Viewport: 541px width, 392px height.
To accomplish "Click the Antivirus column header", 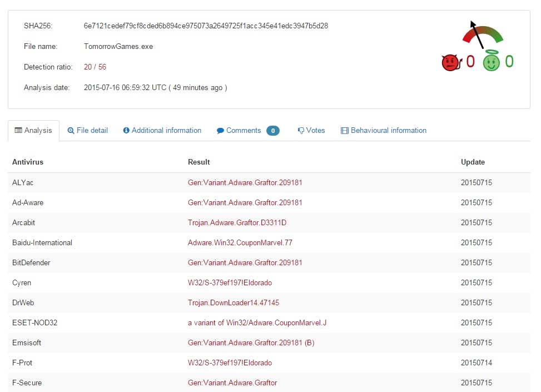I will pyautogui.click(x=28, y=162).
